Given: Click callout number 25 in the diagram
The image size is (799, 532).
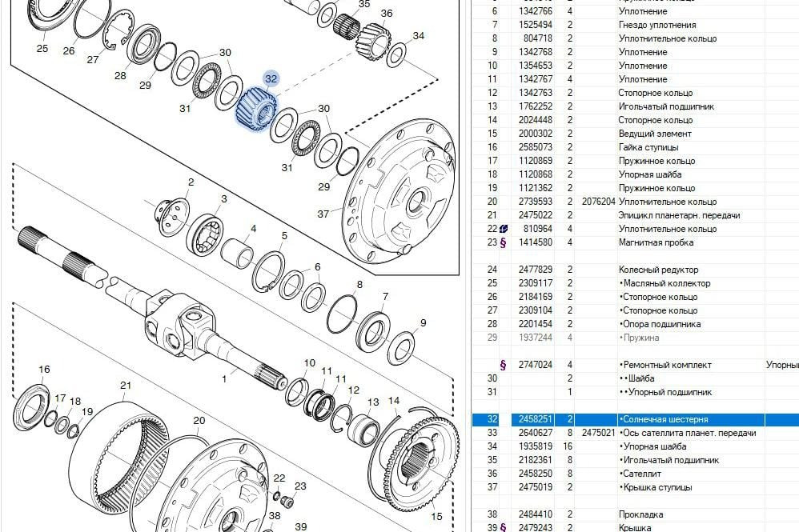Looking at the screenshot, I should pos(42,48).
